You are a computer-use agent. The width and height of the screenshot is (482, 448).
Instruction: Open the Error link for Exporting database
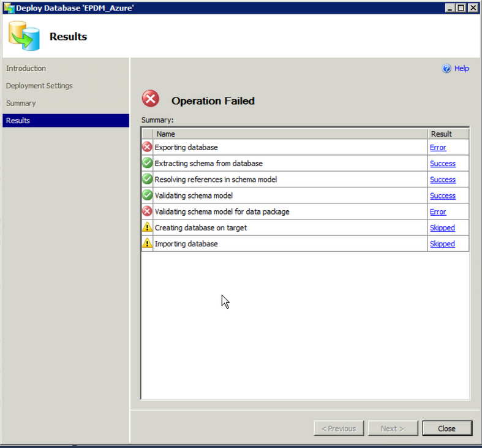point(438,147)
